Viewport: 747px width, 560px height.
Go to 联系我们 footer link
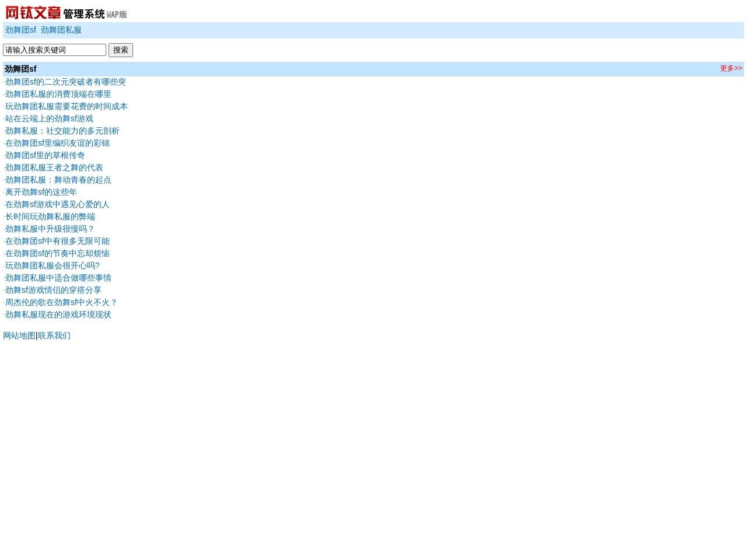pyautogui.click(x=54, y=336)
